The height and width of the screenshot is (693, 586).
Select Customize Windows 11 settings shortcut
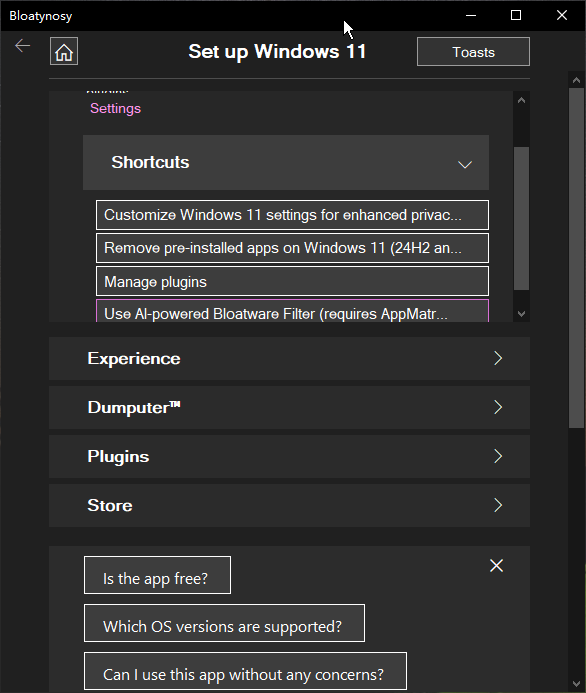point(293,215)
